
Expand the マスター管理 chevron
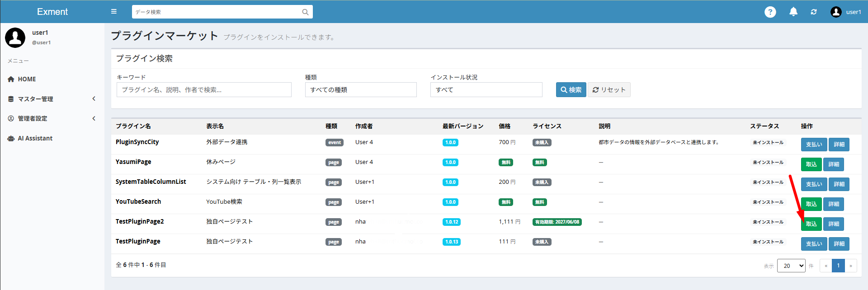pyautogui.click(x=94, y=98)
